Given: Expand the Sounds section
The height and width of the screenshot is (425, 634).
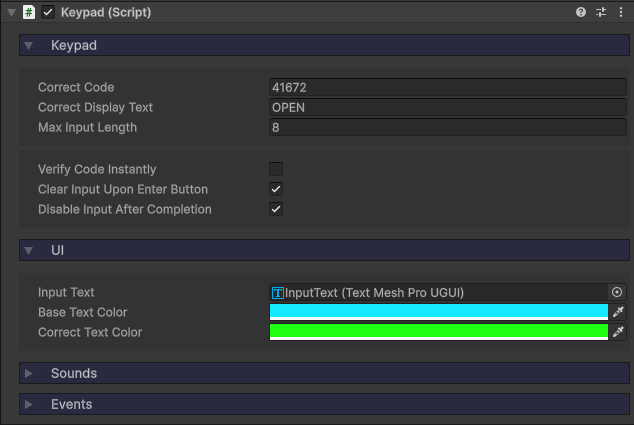Looking at the screenshot, I should pyautogui.click(x=29, y=373).
